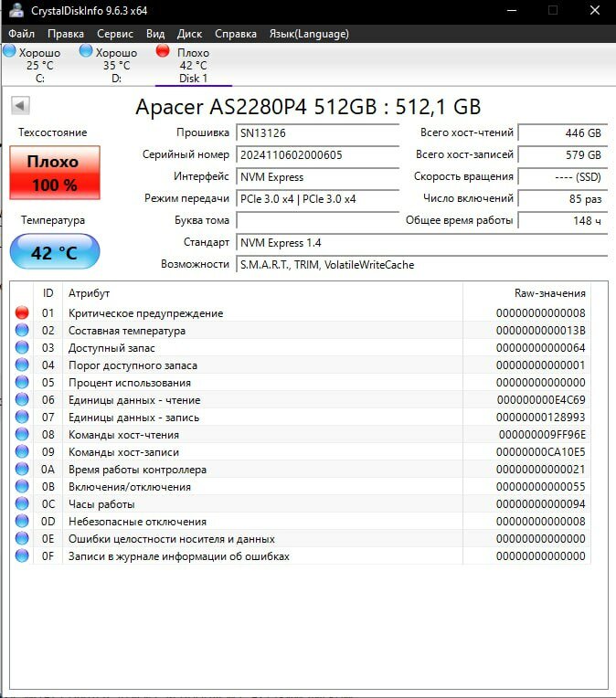Click blue status orb of attribute 07
Screen dimensions: 616x698
(x=22, y=418)
